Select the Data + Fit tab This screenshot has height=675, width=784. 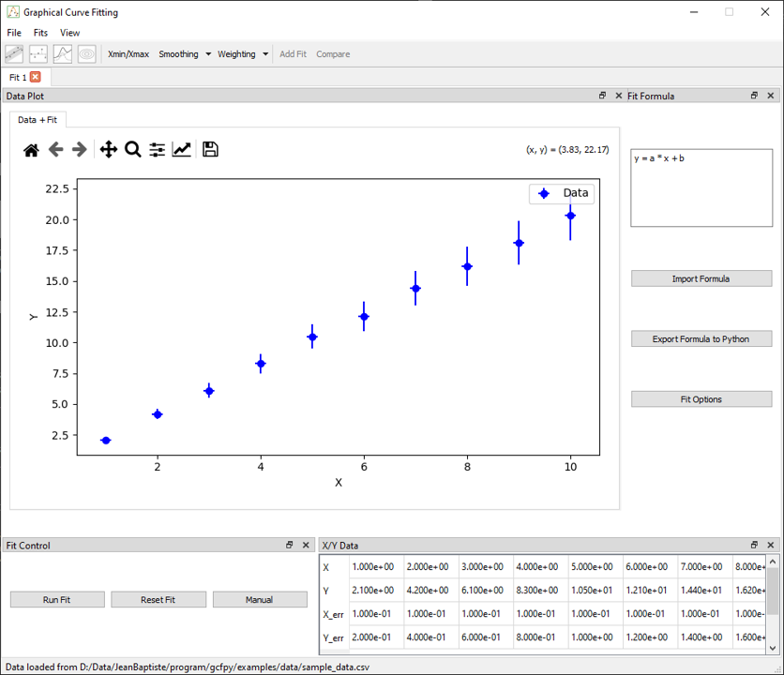(38, 119)
